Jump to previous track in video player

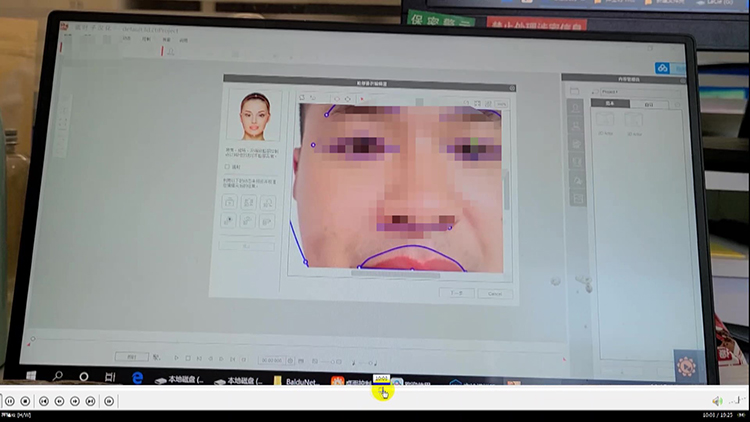click(44, 401)
